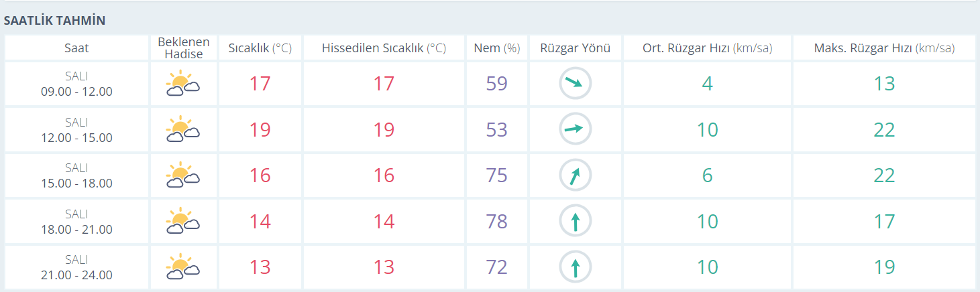Click the wind direction icon for 21.00 - 24.00
Viewport: 980px width, 292px height.
[x=575, y=267]
